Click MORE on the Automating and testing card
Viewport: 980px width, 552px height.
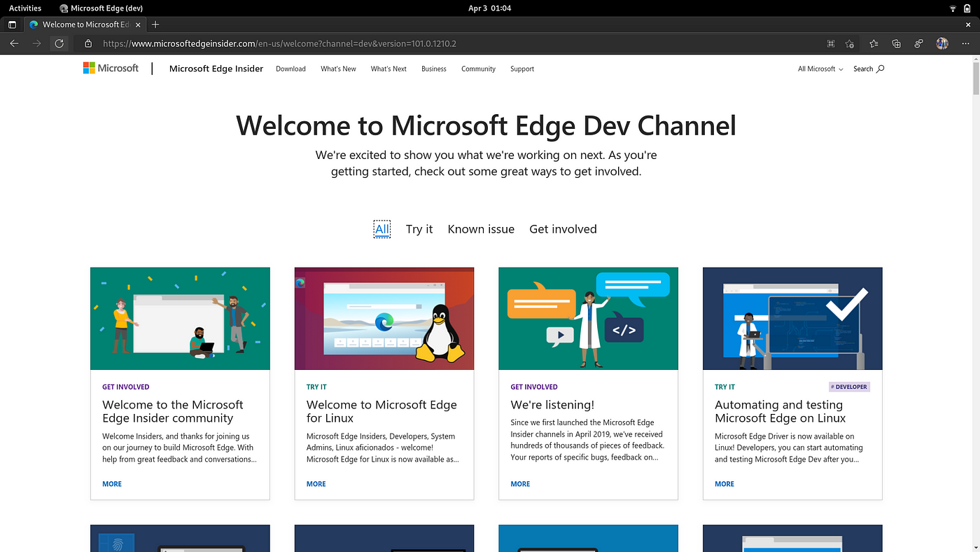tap(724, 484)
